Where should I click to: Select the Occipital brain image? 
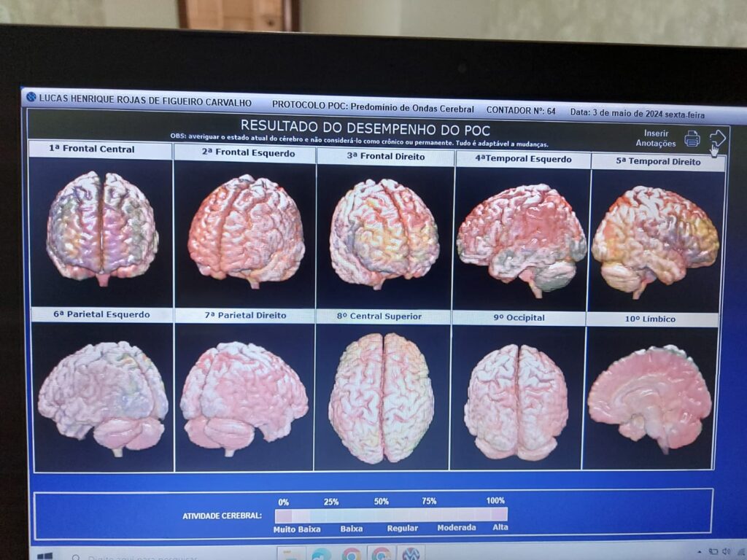click(516, 400)
